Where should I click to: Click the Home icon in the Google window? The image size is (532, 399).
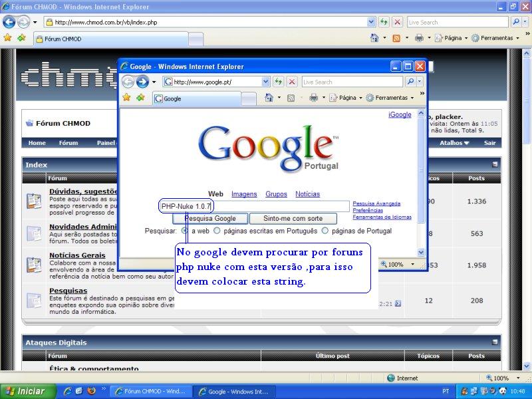[x=269, y=98]
